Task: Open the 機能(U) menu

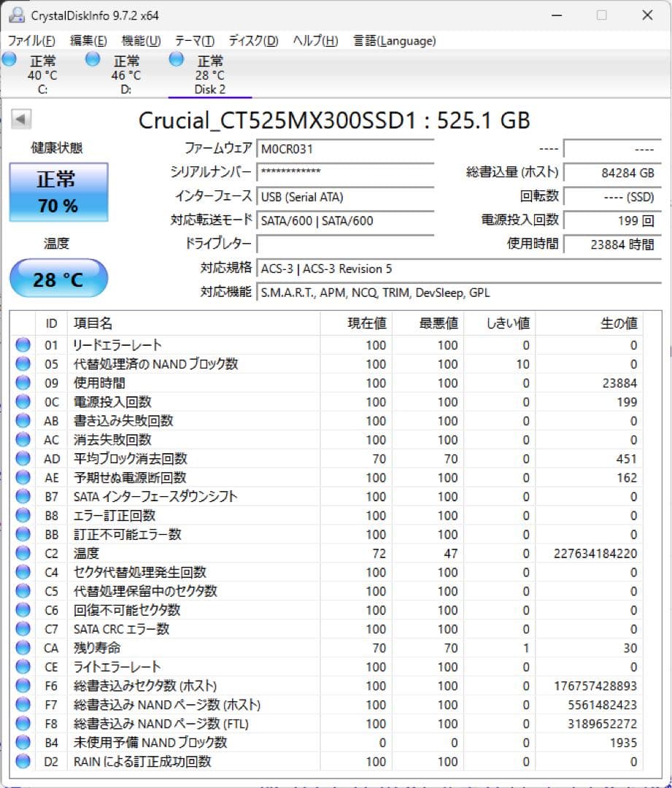Action: click(x=141, y=41)
